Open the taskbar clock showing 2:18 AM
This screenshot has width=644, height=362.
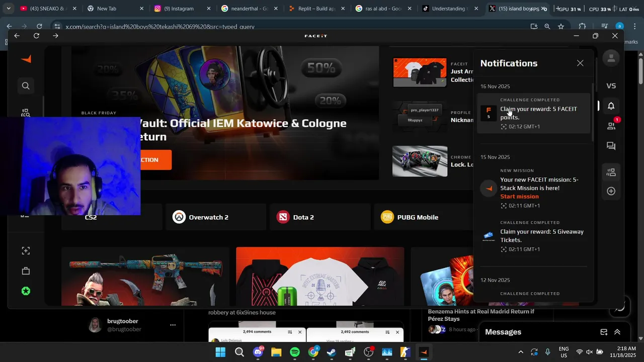click(x=623, y=352)
